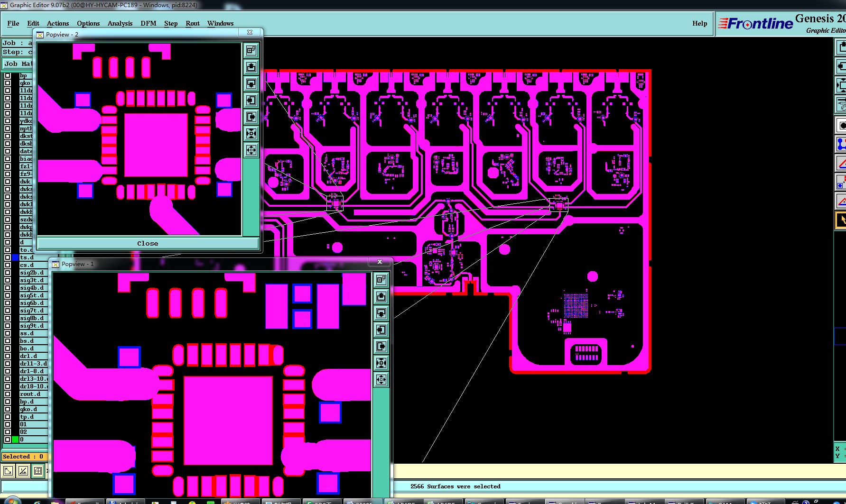The height and width of the screenshot is (504, 846).
Task: Select the sig5t.d layer name
Action: (x=33, y=295)
